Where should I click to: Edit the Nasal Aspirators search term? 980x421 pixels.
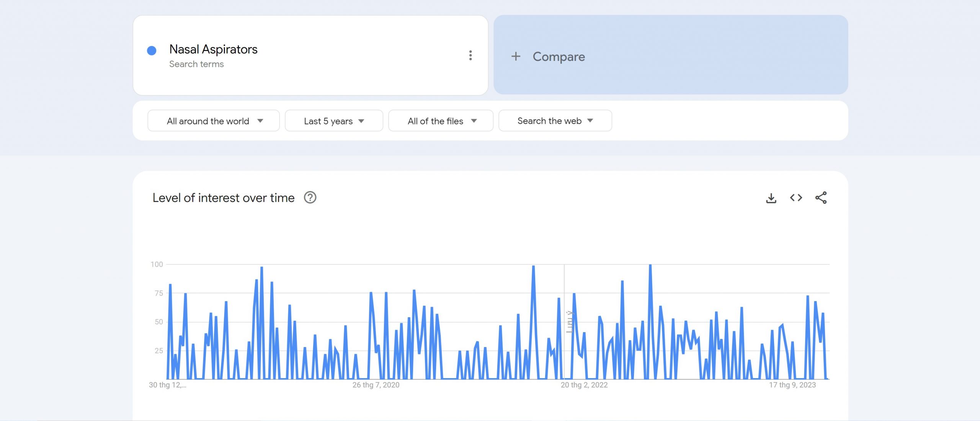coord(213,49)
